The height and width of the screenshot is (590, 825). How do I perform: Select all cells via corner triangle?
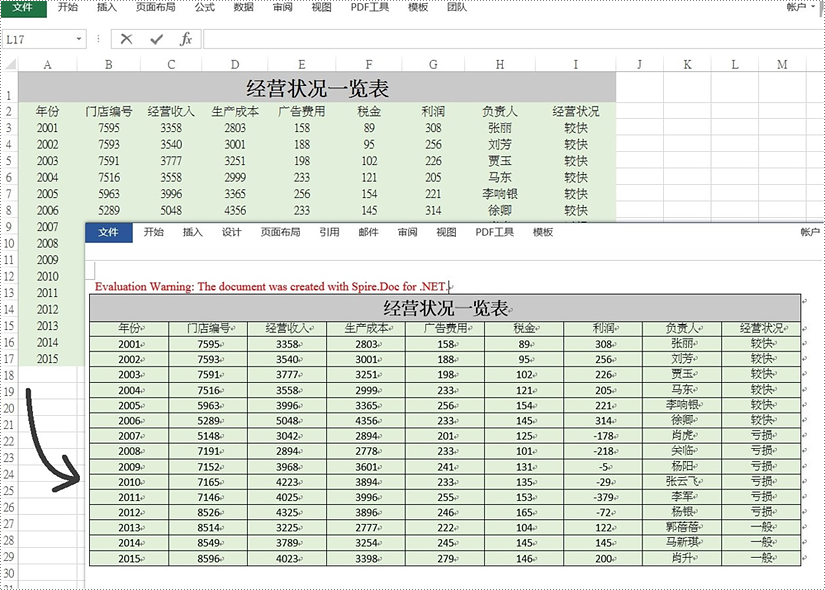click(x=11, y=65)
